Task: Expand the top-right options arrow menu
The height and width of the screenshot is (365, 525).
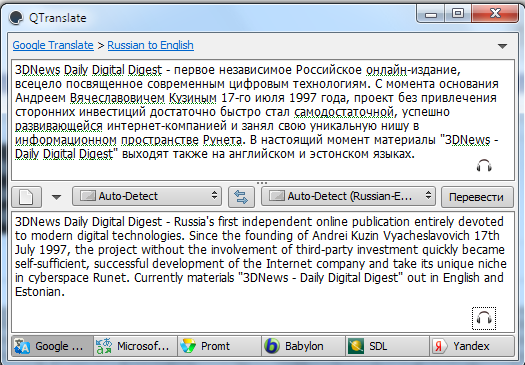Action: point(502,46)
